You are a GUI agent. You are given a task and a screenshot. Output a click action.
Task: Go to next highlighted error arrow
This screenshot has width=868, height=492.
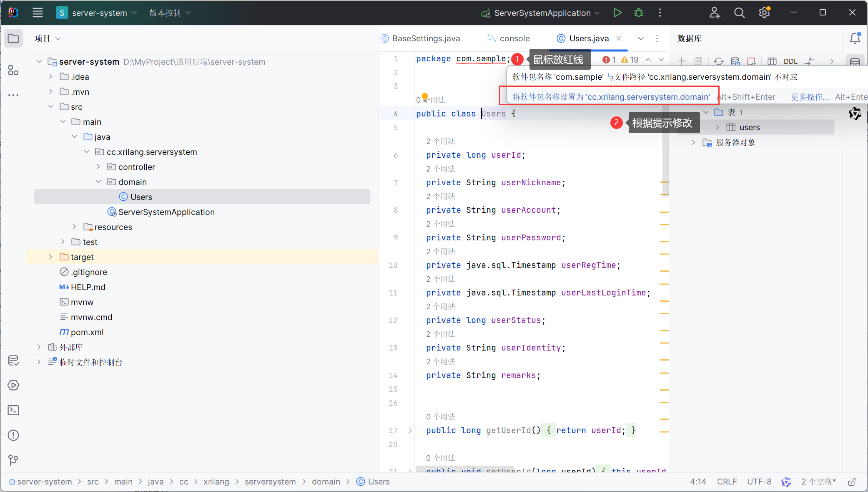pyautogui.click(x=661, y=60)
